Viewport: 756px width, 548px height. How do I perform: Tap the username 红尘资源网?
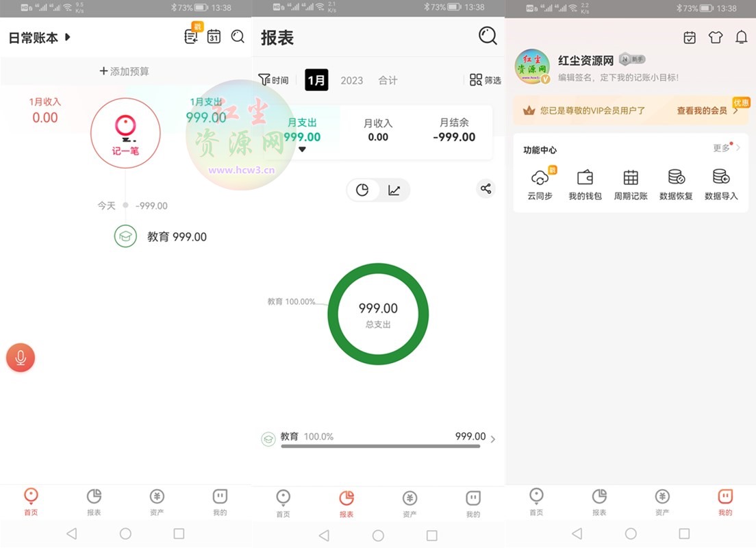(x=585, y=60)
